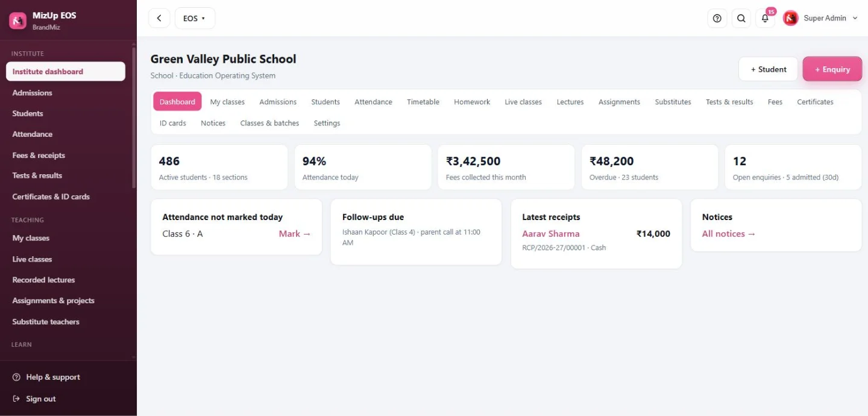Click the + Enquiry button

pyautogui.click(x=832, y=69)
